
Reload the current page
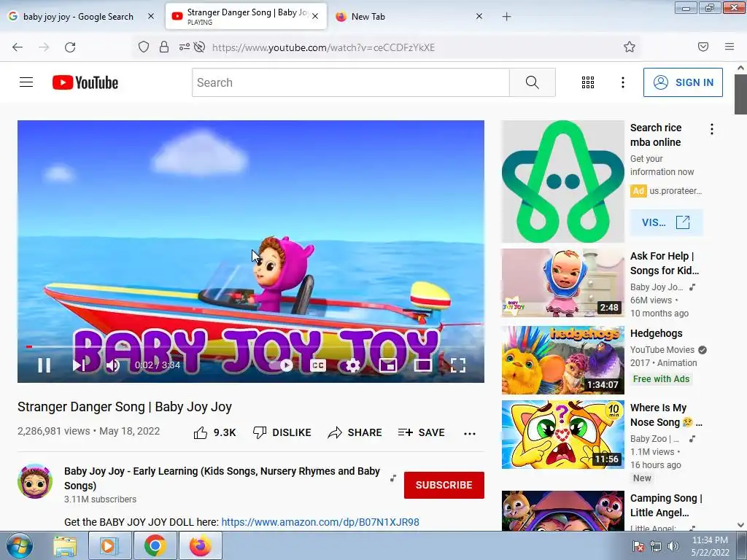70,47
